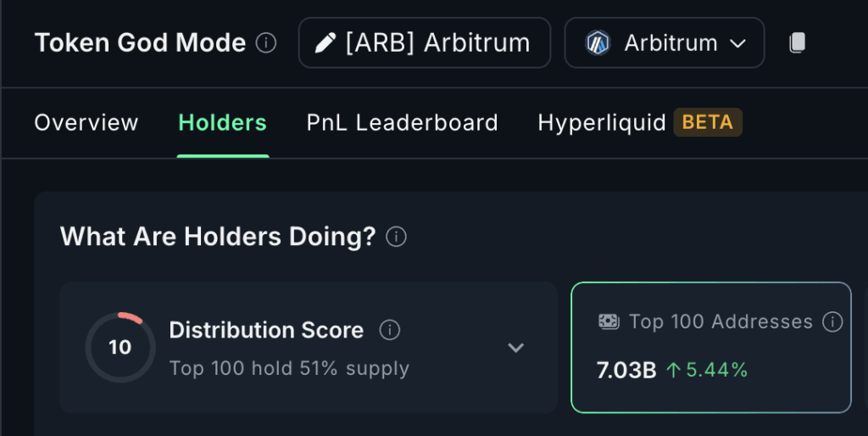Click the cash icon before Top 100 Addresses

(609, 321)
